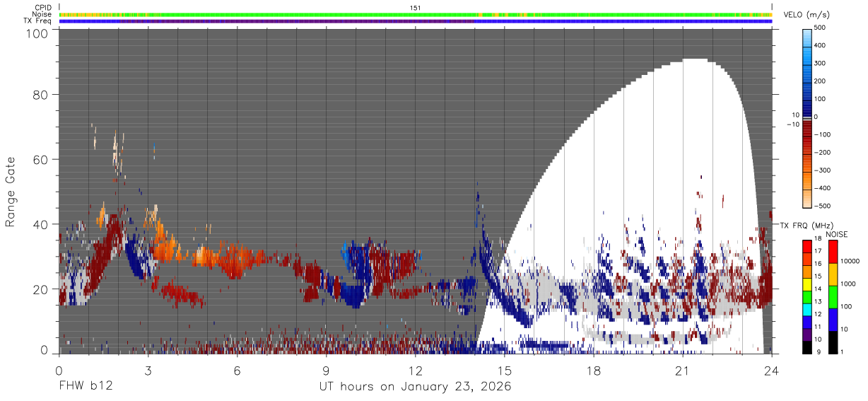Screen dimensions: 868x401
Task: Click the '18' tick on the UT hours axis
Action: click(594, 370)
